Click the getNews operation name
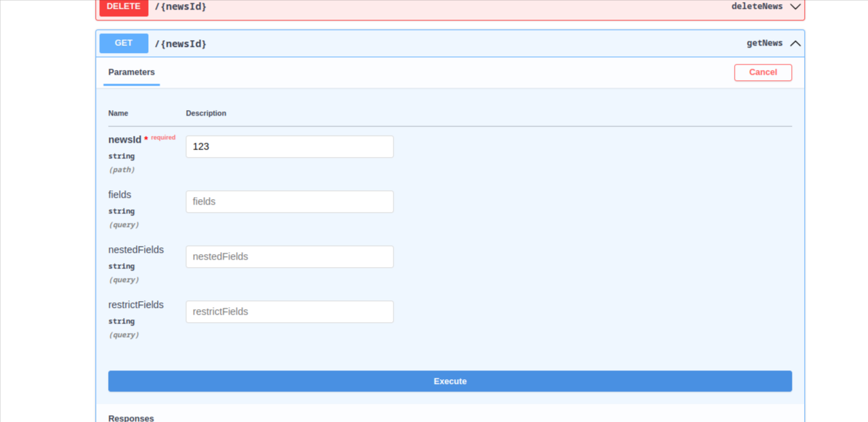 pyautogui.click(x=765, y=43)
